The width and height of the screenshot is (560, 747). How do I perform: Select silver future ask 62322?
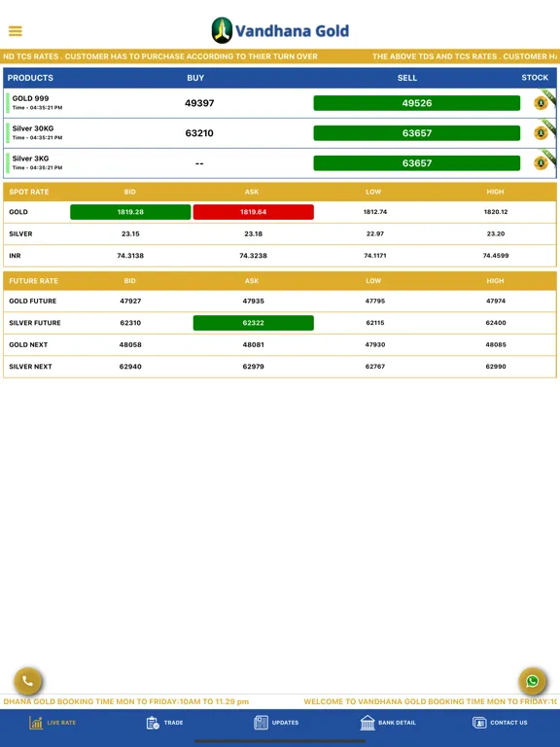tap(254, 323)
